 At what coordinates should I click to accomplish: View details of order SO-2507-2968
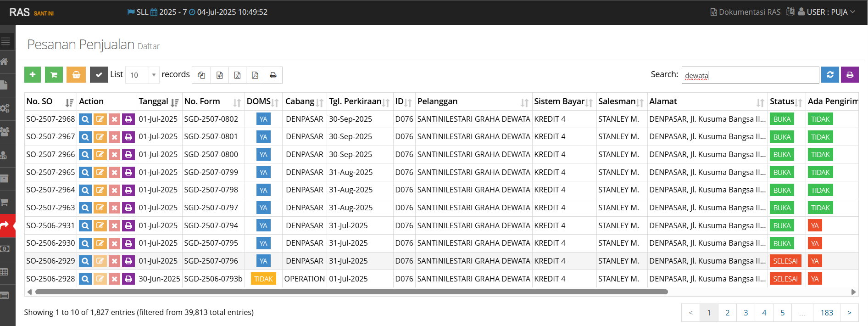coord(85,119)
